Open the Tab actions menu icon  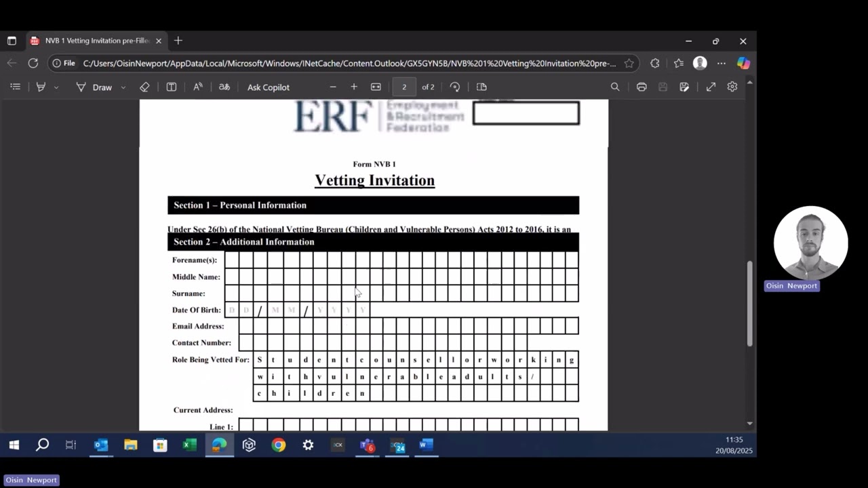(x=12, y=41)
